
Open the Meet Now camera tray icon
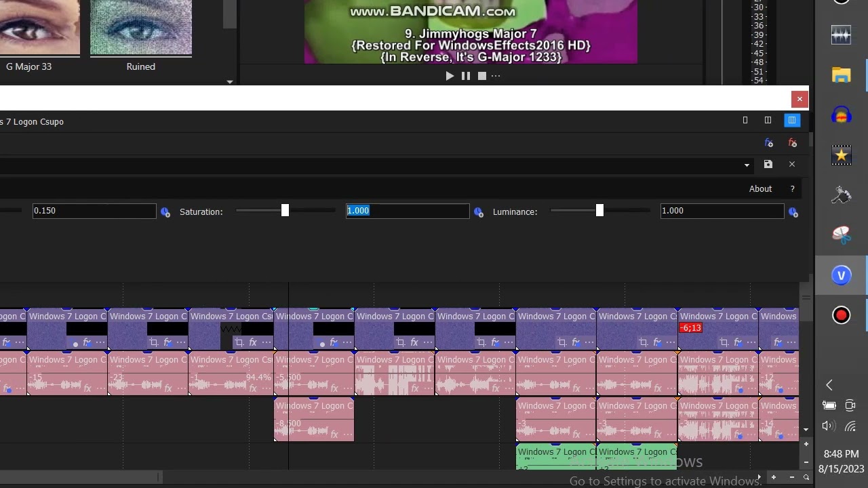point(850,405)
